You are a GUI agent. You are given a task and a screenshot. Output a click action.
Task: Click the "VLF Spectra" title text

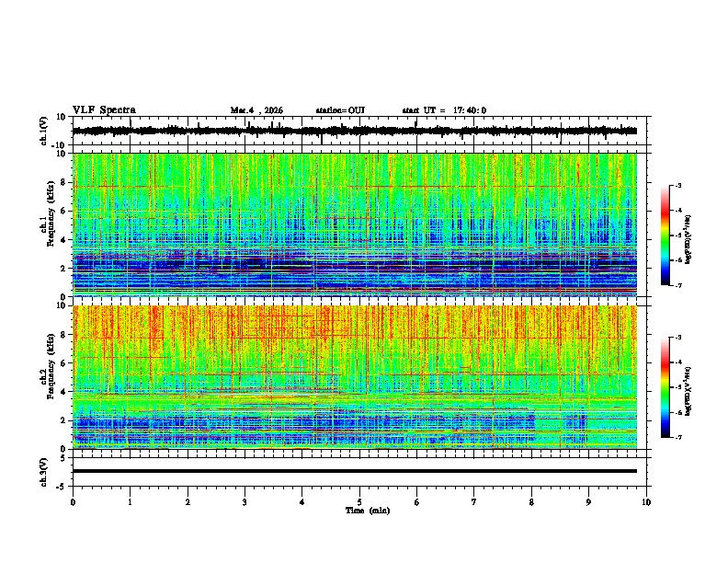click(x=104, y=110)
